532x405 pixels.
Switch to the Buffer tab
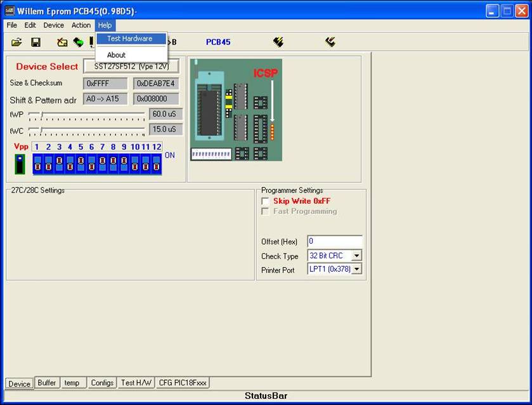click(x=47, y=383)
